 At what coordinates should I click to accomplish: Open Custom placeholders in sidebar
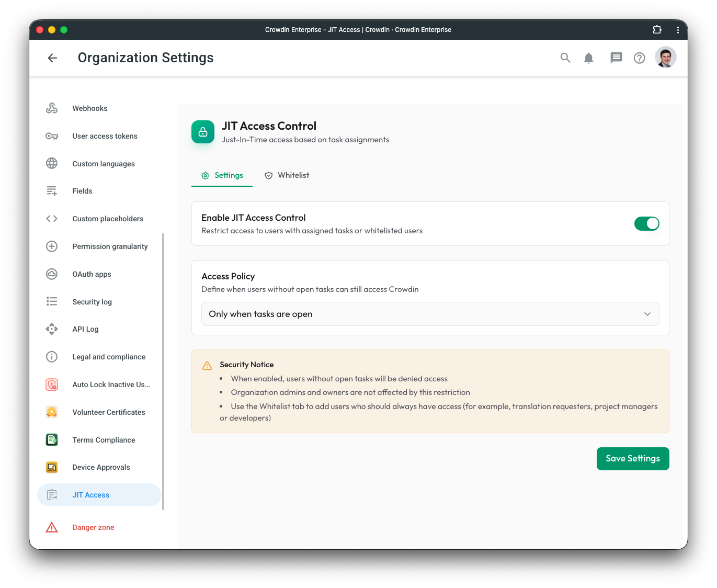coord(108,219)
